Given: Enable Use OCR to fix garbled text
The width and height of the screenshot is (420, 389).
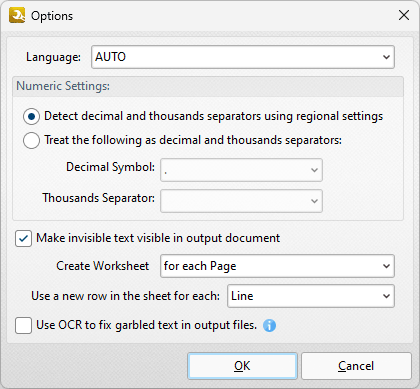Looking at the screenshot, I should [23, 325].
